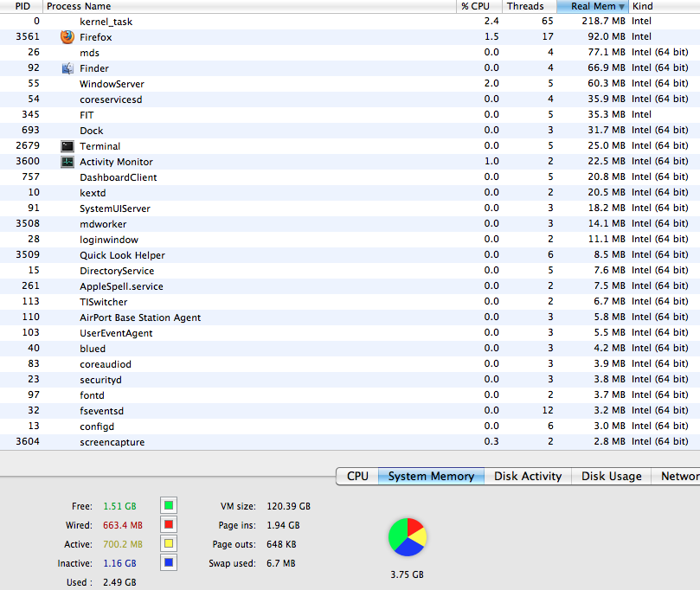Viewport: 700px width, 590px height.
Task: Select the Quick Look Helper process row
Action: coord(350,255)
